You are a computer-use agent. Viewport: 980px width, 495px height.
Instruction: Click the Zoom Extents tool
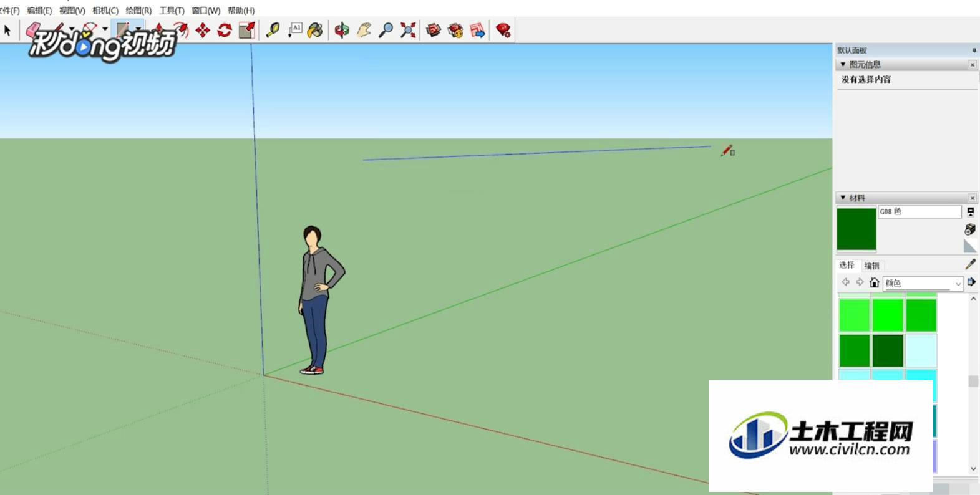click(408, 30)
